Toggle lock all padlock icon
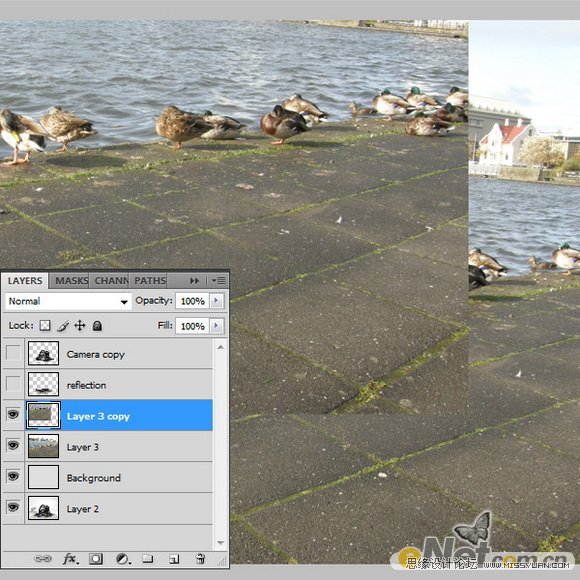 (x=97, y=326)
